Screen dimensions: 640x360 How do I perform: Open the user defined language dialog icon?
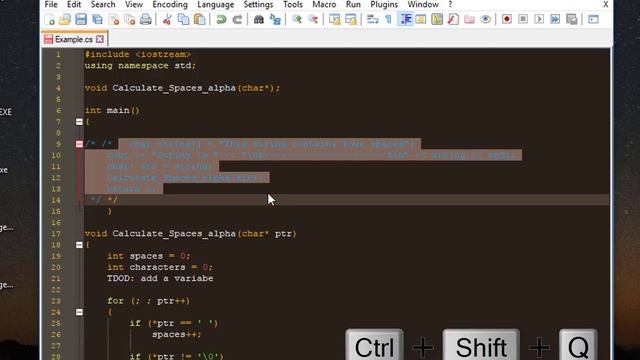[x=421, y=19]
